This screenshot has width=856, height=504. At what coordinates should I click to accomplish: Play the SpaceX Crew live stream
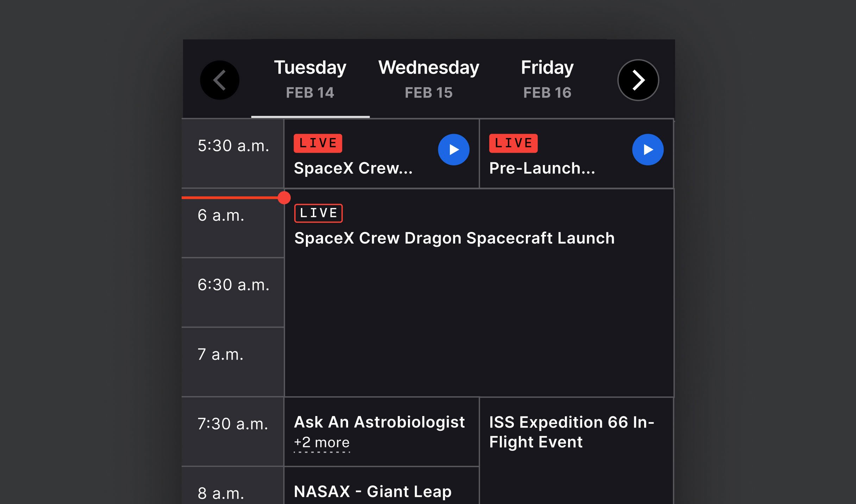[454, 150]
